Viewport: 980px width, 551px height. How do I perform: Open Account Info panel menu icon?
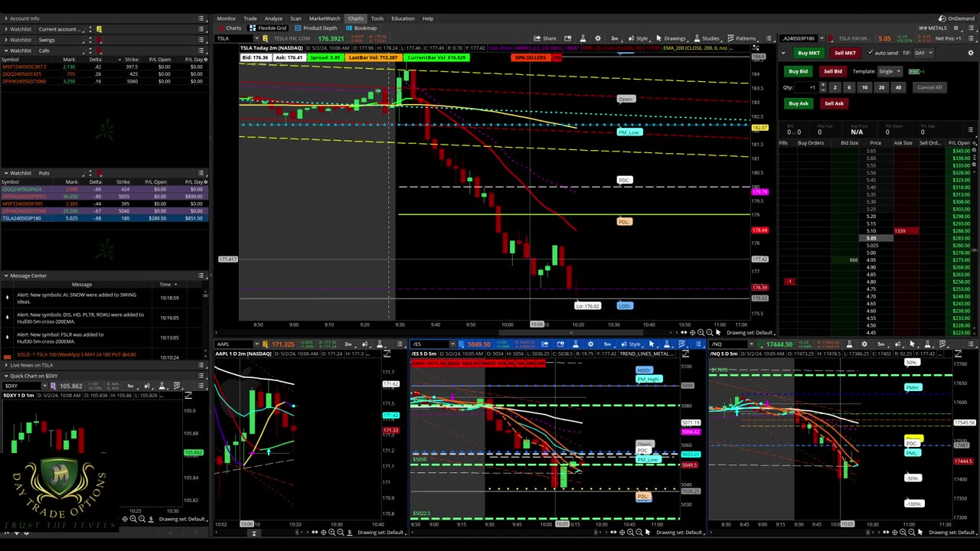pos(201,18)
